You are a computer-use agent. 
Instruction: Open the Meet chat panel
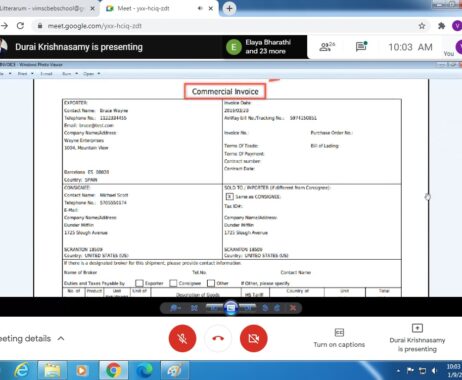point(361,47)
